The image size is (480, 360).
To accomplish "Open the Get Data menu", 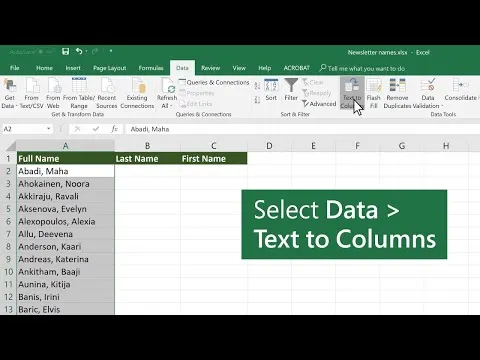I will (x=9, y=93).
